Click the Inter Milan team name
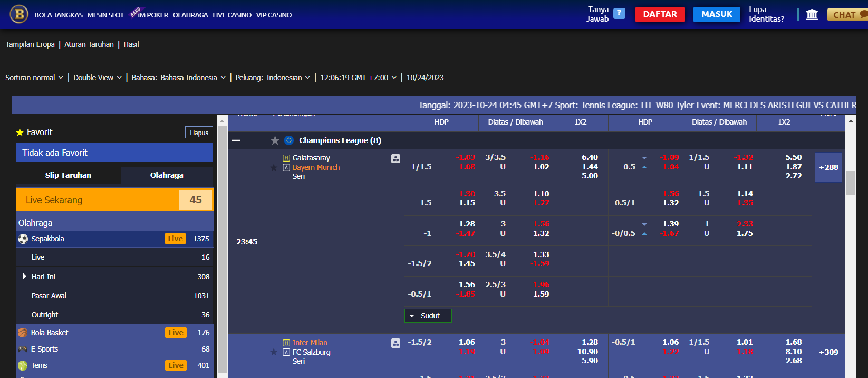Image resolution: width=868 pixels, height=378 pixels. coord(310,343)
